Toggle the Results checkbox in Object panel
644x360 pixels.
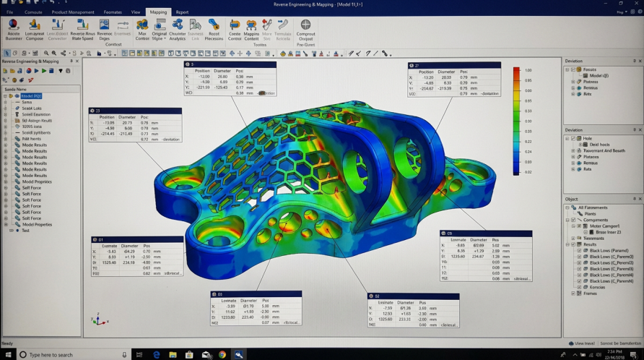(573, 244)
